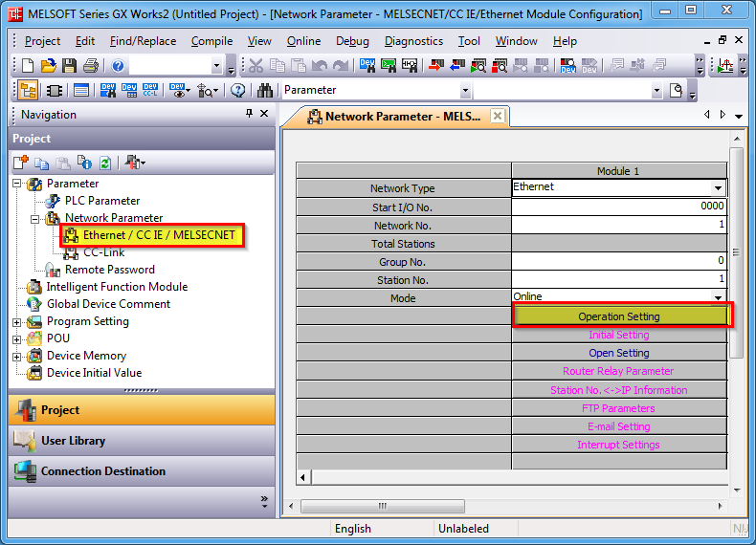This screenshot has width=756, height=545.
Task: Pin the Navigation panel with the pushpin
Action: pyautogui.click(x=249, y=114)
